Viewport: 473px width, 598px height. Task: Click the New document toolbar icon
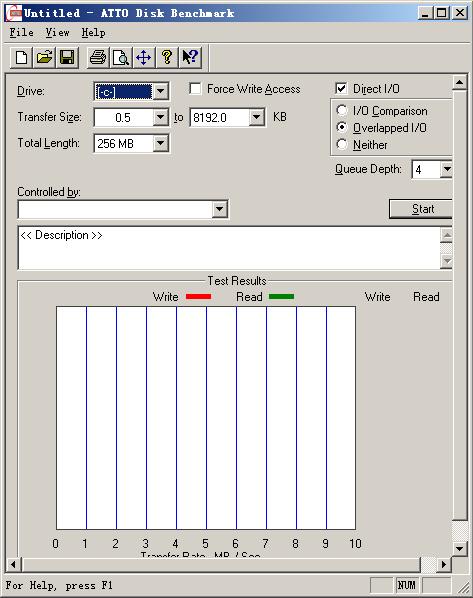pos(21,58)
